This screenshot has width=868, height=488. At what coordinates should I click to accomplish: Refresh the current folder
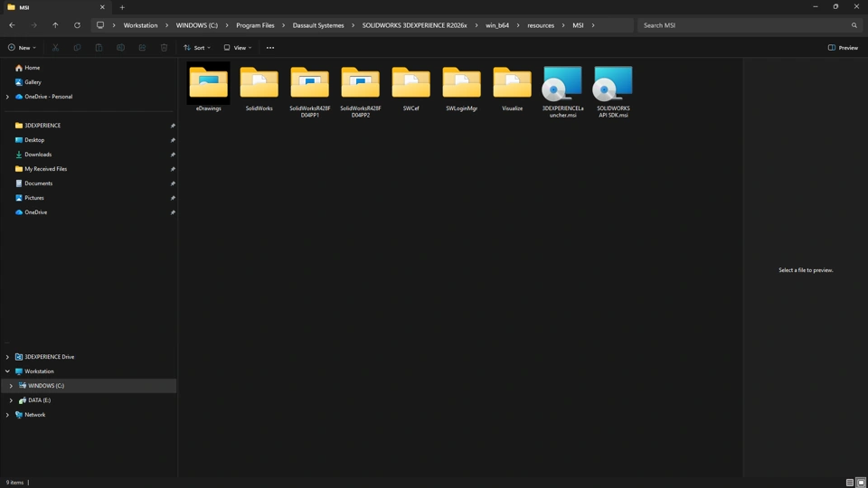(x=77, y=25)
